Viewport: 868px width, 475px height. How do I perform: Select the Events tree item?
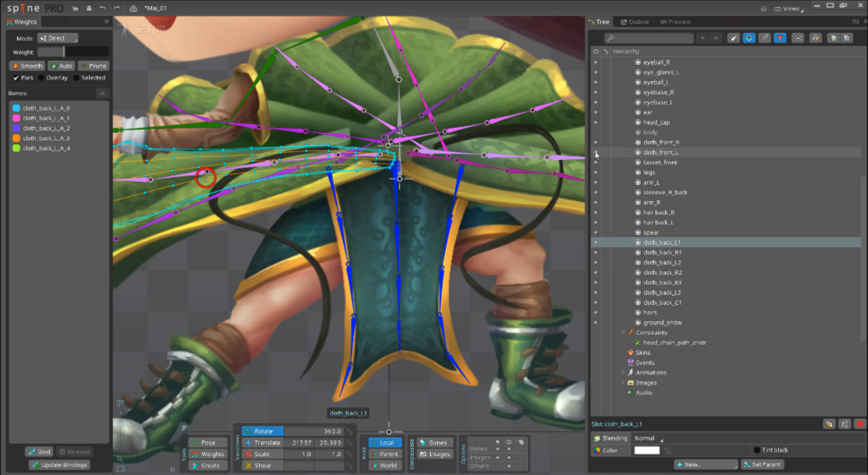[x=645, y=363]
